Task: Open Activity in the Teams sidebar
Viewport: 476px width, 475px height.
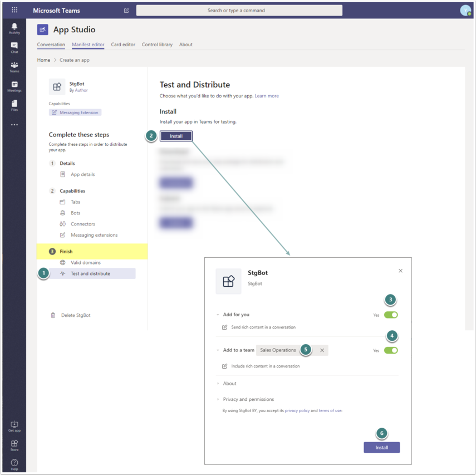Action: click(x=14, y=28)
